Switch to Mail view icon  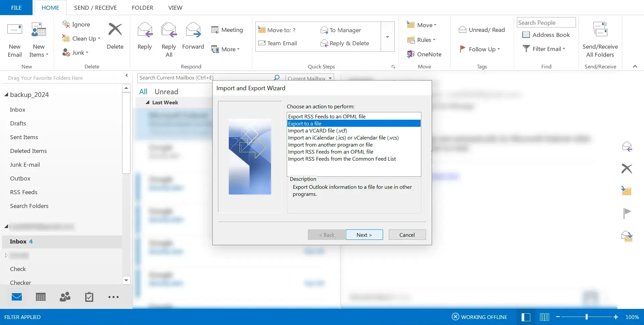pos(17,297)
